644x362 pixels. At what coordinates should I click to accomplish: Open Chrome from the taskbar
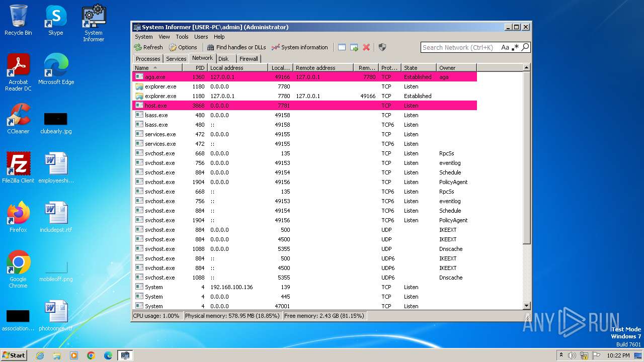pos(91,355)
